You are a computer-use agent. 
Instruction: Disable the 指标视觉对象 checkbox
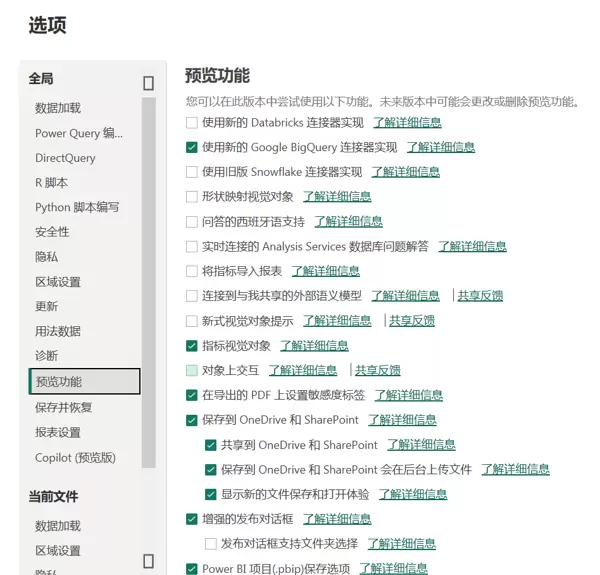[x=192, y=346]
